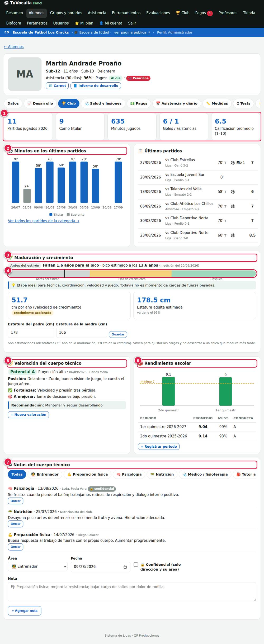Open Evaluaciones in the navigation bar
Viewport: 264px width, 644px height.
[x=158, y=13]
